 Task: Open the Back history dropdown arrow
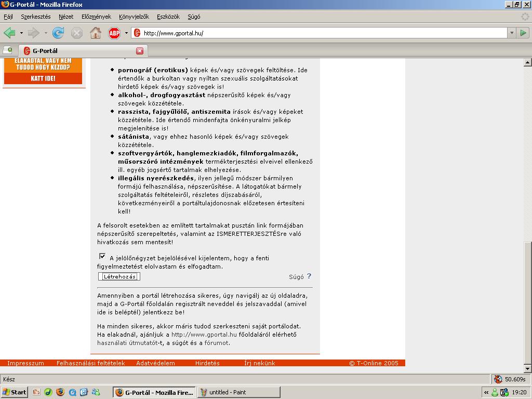tap(21, 33)
